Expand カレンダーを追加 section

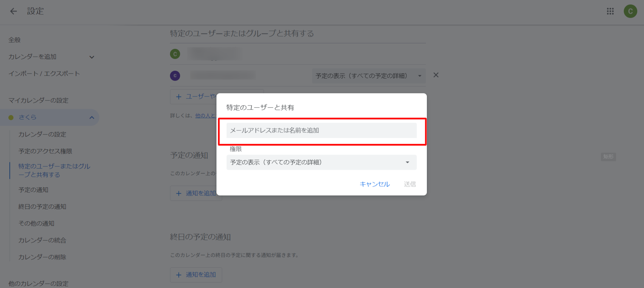(x=92, y=57)
